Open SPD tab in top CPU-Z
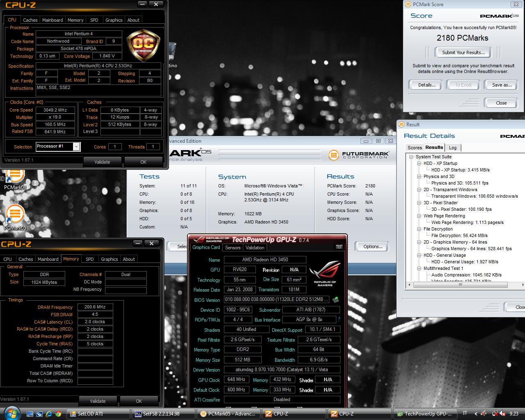The image size is (525, 420). 94,20
